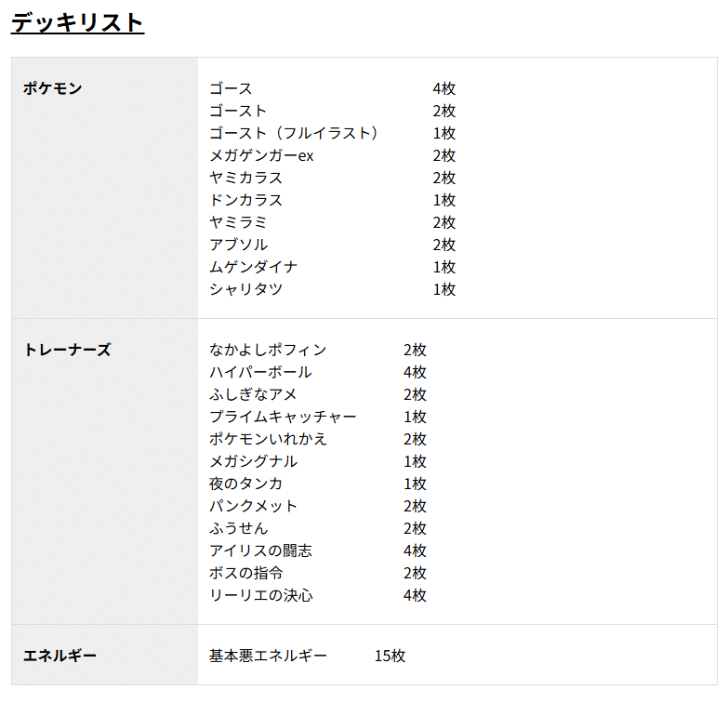Viewport: 728px width, 703px height.
Task: Click the ハイパーボール entry
Action: tap(260, 372)
